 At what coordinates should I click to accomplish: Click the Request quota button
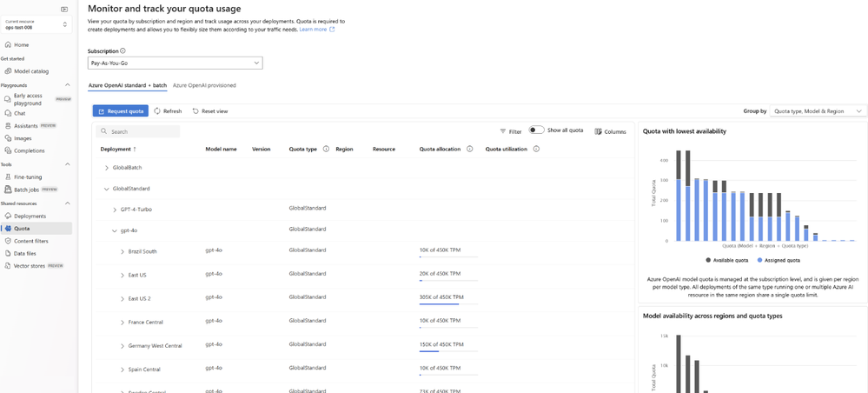120,111
